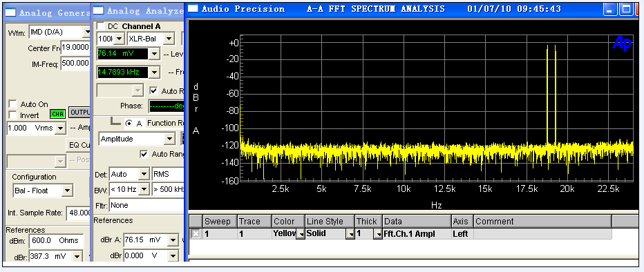Uncheck Auto Range below Amplitude function
The height and width of the screenshot is (272, 644).
144,154
